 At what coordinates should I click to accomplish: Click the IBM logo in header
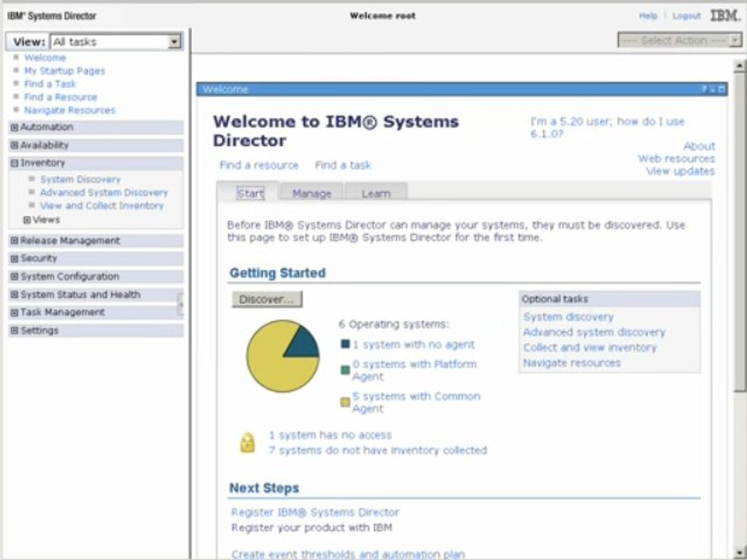724,16
